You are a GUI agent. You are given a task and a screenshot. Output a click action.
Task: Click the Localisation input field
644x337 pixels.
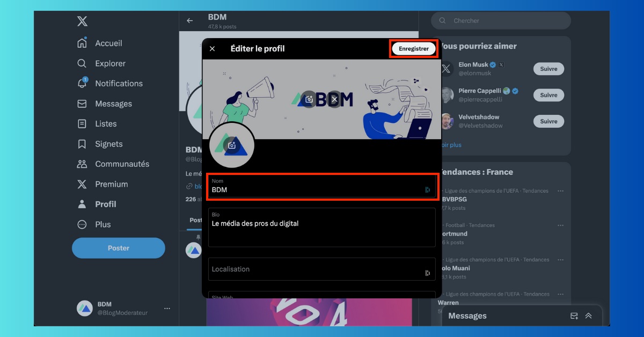tap(321, 269)
